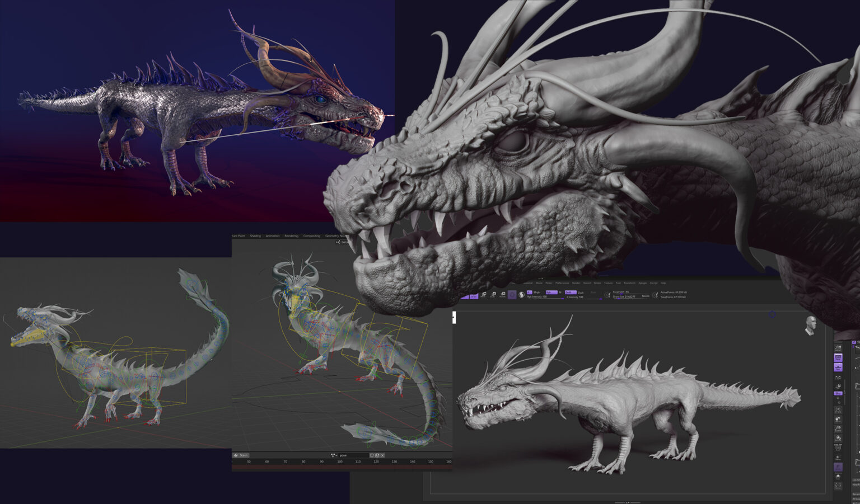Open the Local transform orientation dropdown
The height and width of the screenshot is (504, 860).
pos(342,242)
